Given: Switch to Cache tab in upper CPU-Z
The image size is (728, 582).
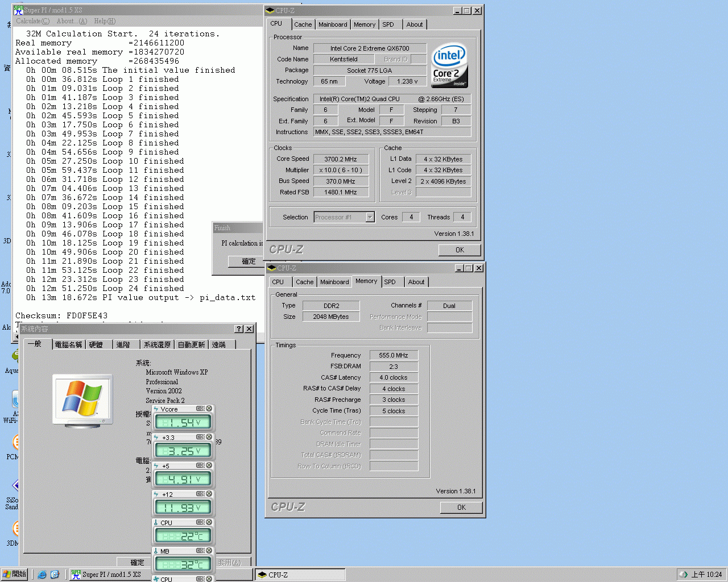Looking at the screenshot, I should click(x=303, y=24).
